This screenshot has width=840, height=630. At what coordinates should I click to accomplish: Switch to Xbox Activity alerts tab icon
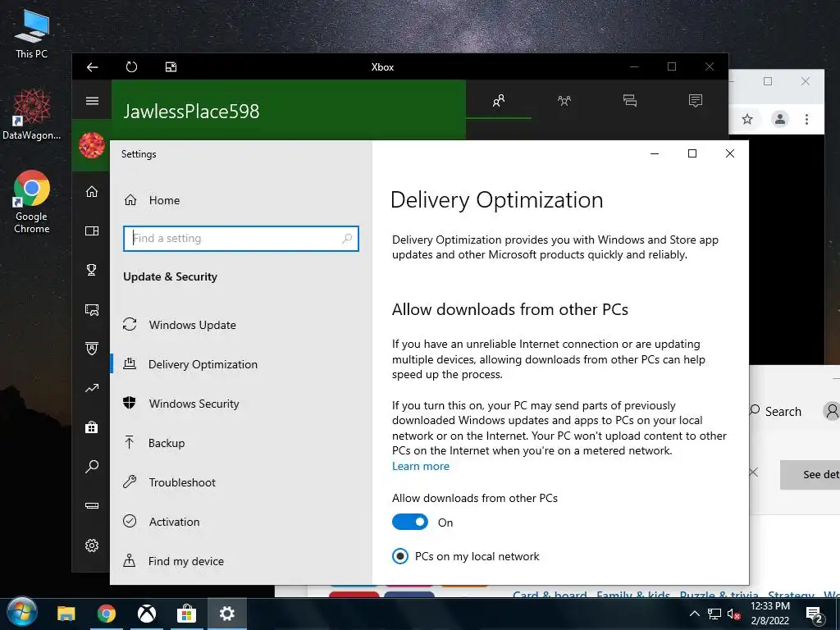tap(696, 101)
